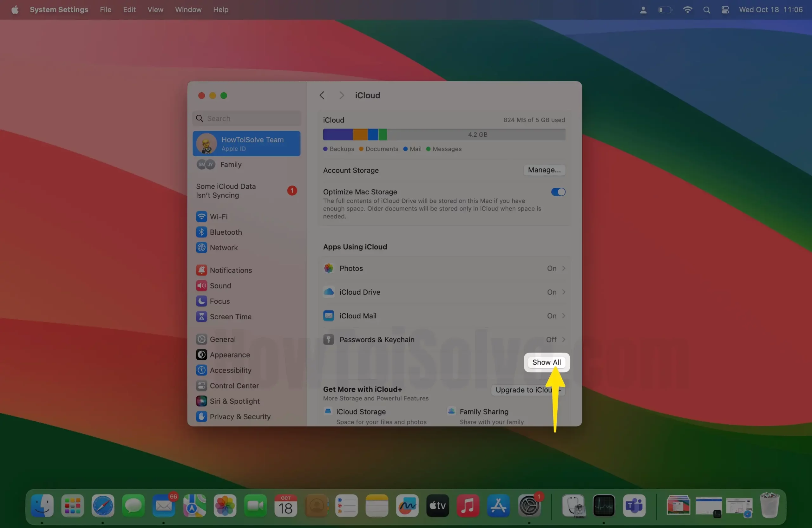
Task: Toggle Optimize Mac Storage switch
Action: click(558, 192)
